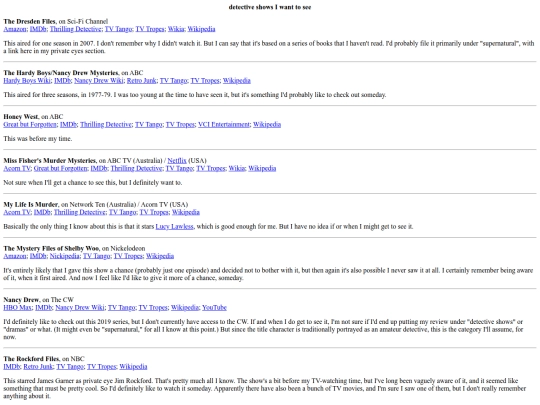Open TV Tango link under Hardy Boys entry

[x=174, y=81]
